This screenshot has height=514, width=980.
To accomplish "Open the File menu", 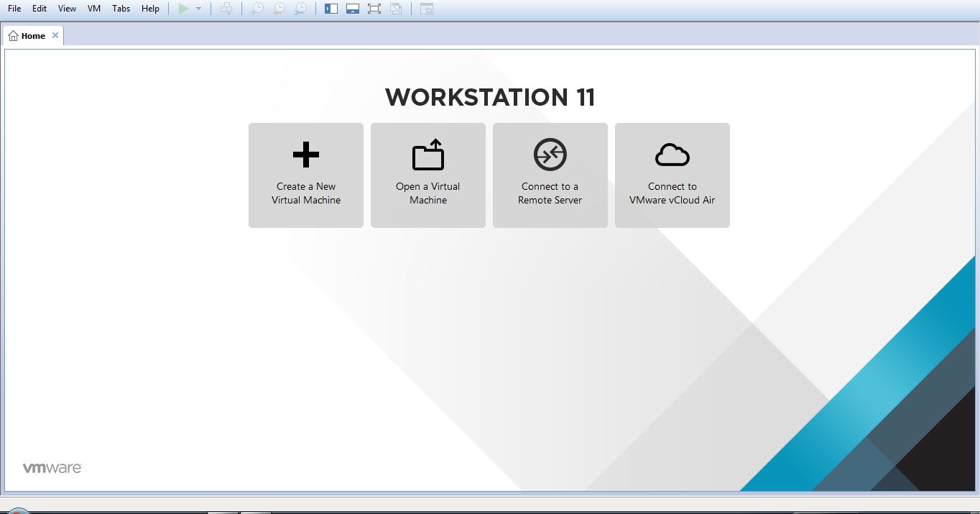I will [x=14, y=9].
